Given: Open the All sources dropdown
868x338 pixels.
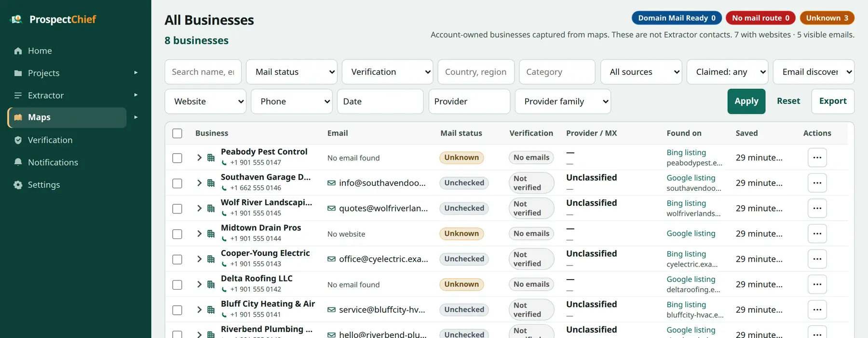Looking at the screenshot, I should [641, 72].
